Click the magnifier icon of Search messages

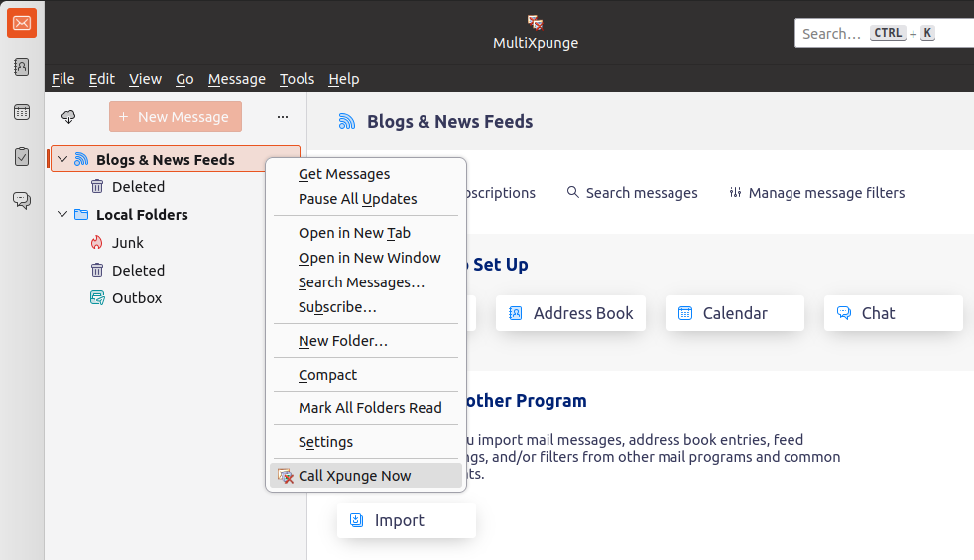pos(572,192)
